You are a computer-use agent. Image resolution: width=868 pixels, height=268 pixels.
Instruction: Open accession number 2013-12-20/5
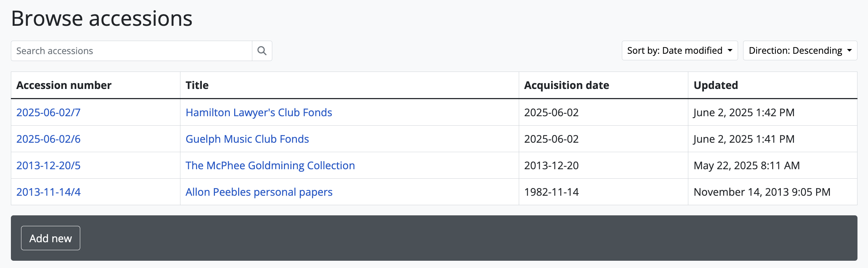pyautogui.click(x=48, y=166)
